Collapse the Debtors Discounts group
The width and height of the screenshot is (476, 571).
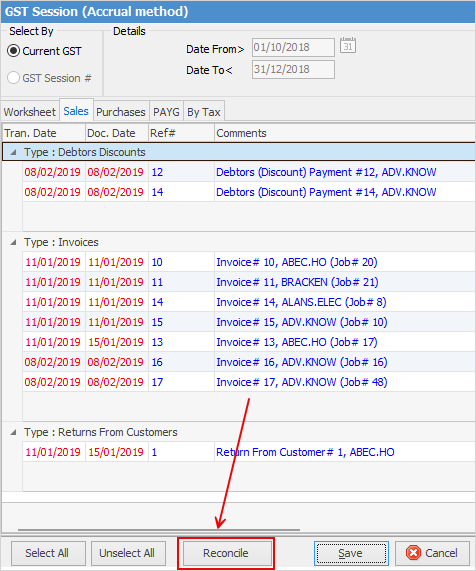pos(13,152)
